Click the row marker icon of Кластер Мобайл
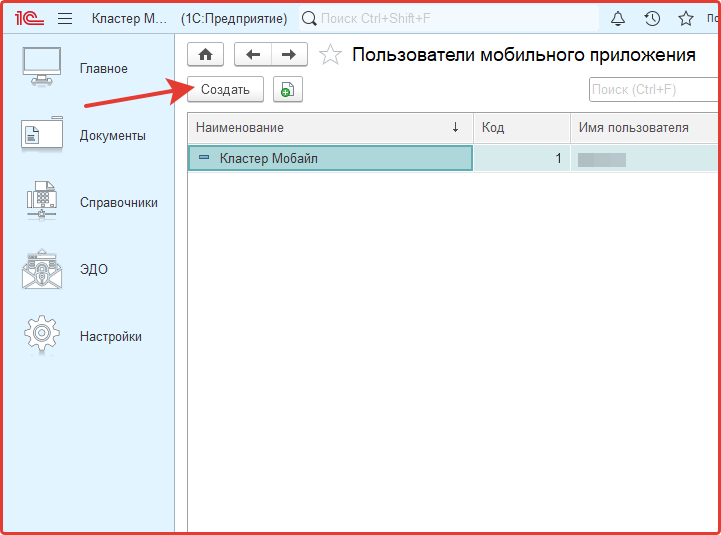This screenshot has height=535, width=721. pos(204,157)
